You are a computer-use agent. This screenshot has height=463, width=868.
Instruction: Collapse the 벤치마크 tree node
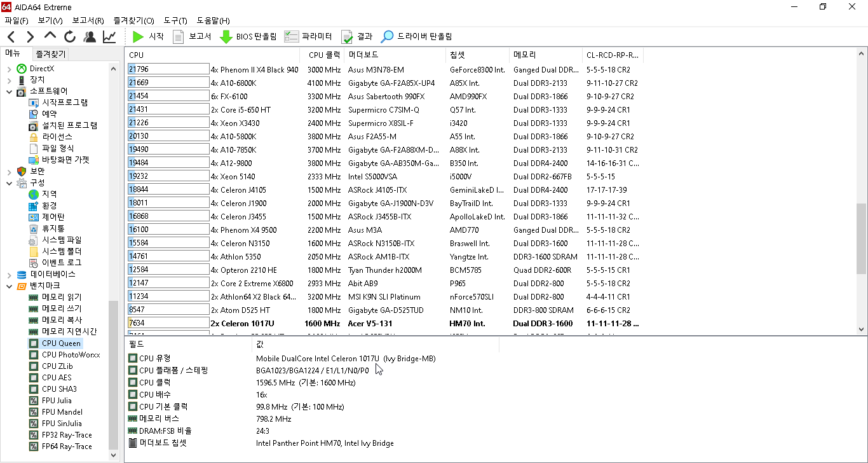(x=9, y=286)
